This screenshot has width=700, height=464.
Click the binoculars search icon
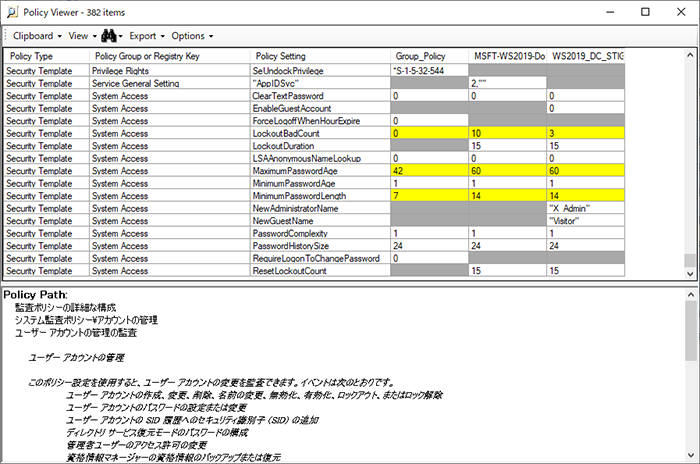[103, 35]
